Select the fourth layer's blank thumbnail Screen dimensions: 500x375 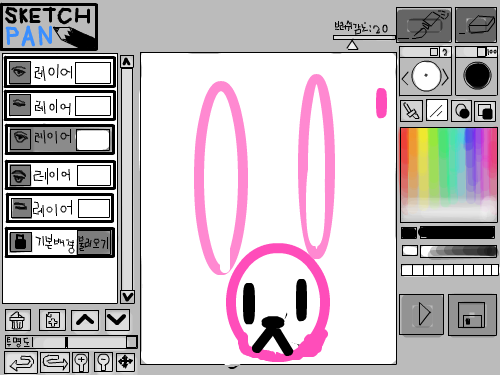pos(94,175)
